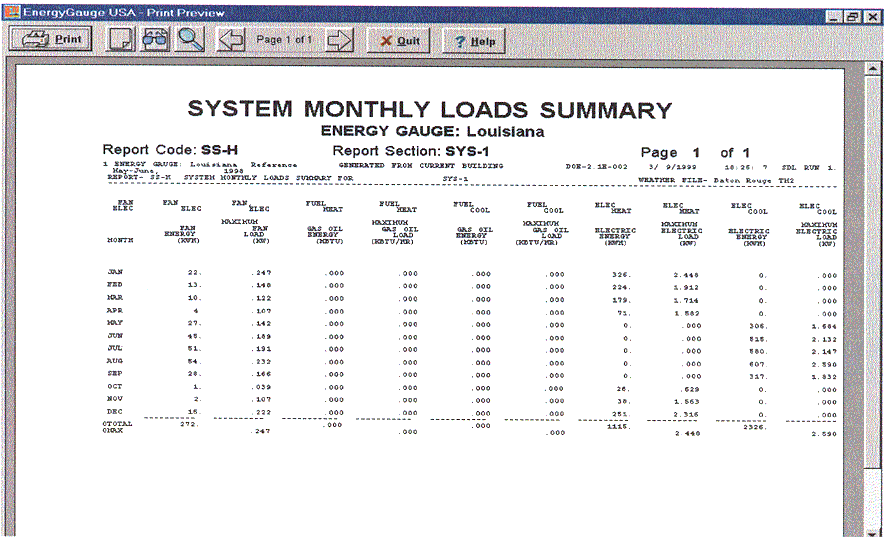Click the DEC row label
The width and height of the screenshot is (887, 537).
coord(115,411)
